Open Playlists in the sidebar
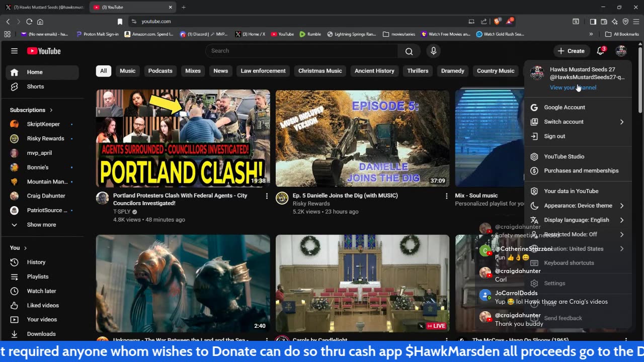The height and width of the screenshot is (362, 644). [38, 277]
